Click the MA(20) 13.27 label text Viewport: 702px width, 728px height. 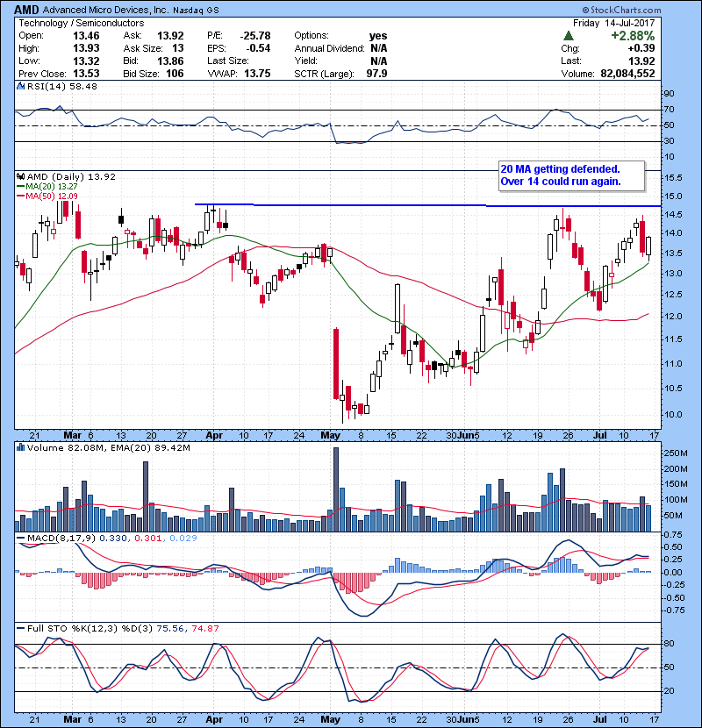pyautogui.click(x=52, y=187)
